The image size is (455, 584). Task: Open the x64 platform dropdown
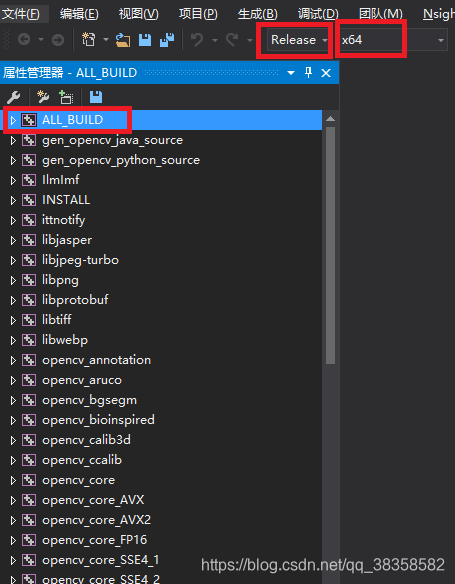[x=392, y=39]
